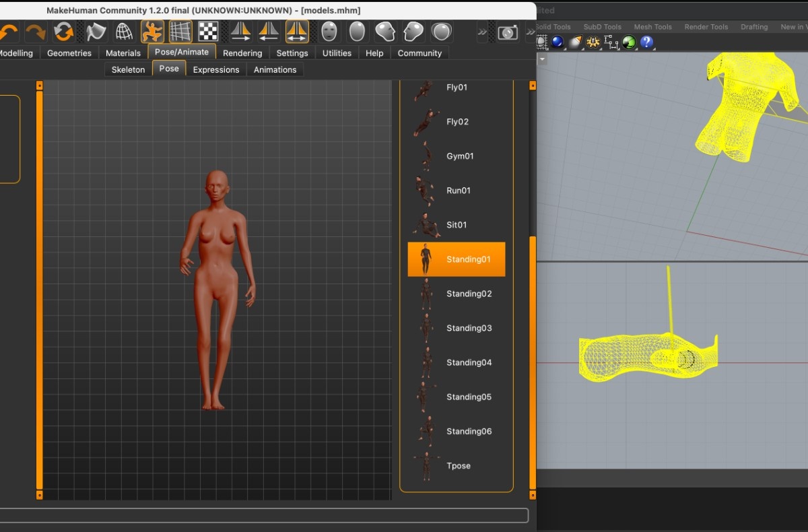Click the checkerboard background icon
The image size is (808, 532).
(208, 32)
